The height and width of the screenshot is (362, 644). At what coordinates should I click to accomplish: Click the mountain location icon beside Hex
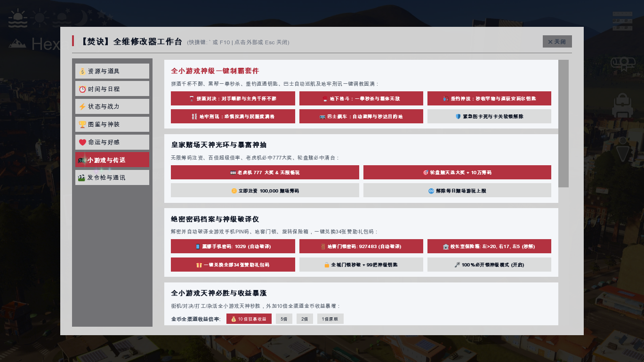[x=17, y=44]
